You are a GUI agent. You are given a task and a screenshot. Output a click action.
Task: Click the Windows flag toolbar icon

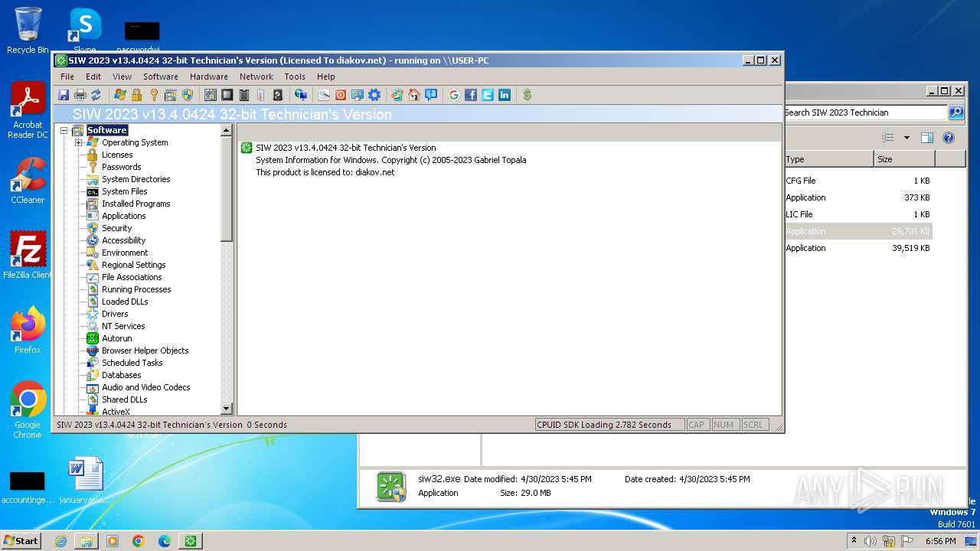[x=120, y=95]
